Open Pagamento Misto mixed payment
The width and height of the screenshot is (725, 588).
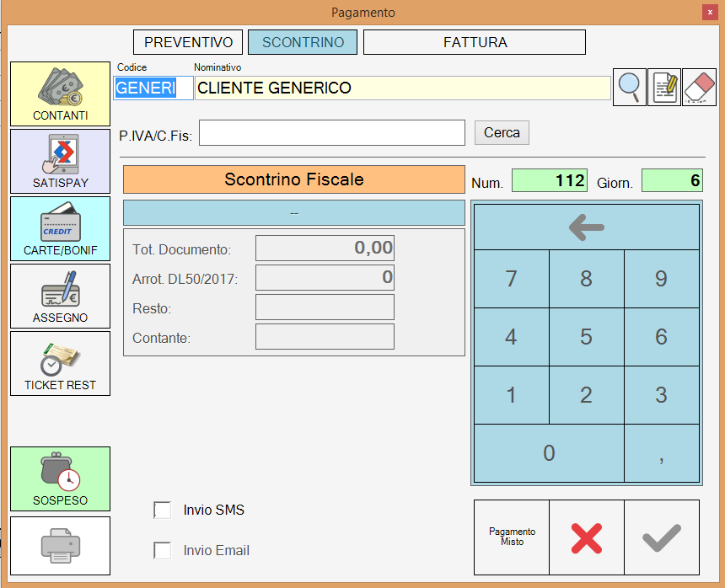coord(512,537)
